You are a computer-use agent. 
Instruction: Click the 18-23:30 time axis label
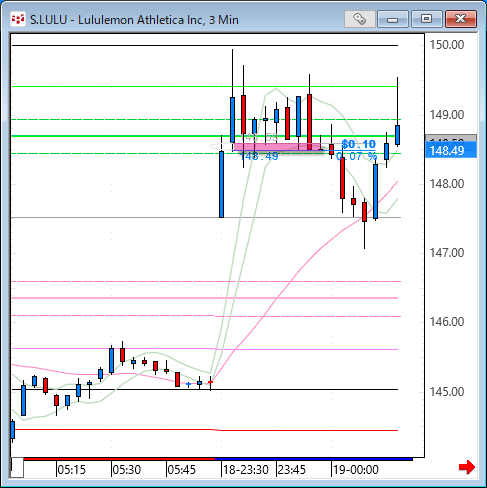(246, 470)
